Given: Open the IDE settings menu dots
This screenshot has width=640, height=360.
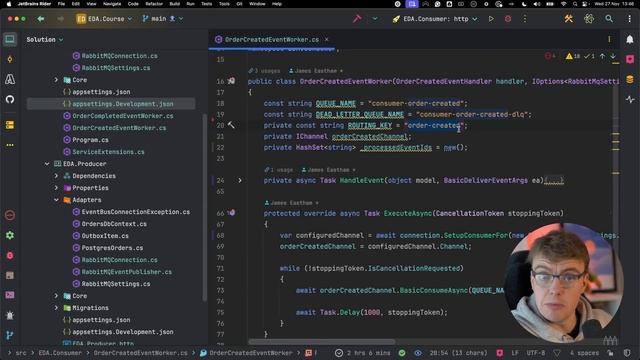Looking at the screenshot, I should click(629, 19).
